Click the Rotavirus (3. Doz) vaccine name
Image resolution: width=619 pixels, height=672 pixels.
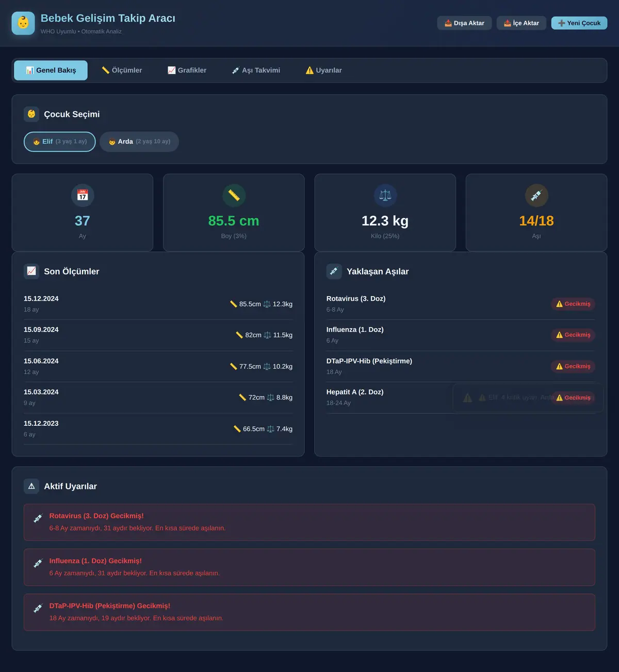[x=356, y=299]
